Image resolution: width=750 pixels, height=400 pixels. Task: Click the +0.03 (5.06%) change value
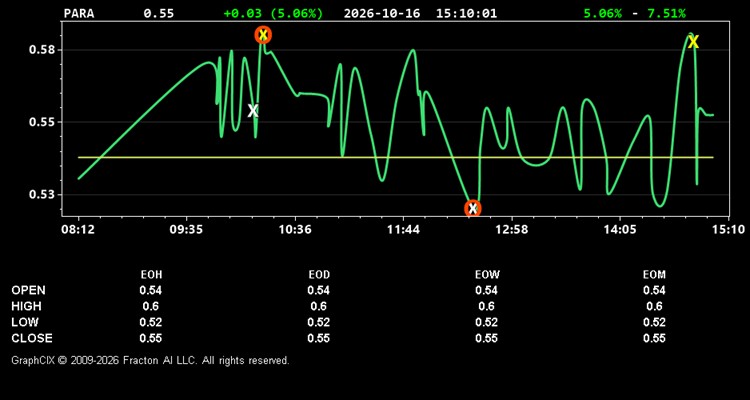[x=273, y=13]
